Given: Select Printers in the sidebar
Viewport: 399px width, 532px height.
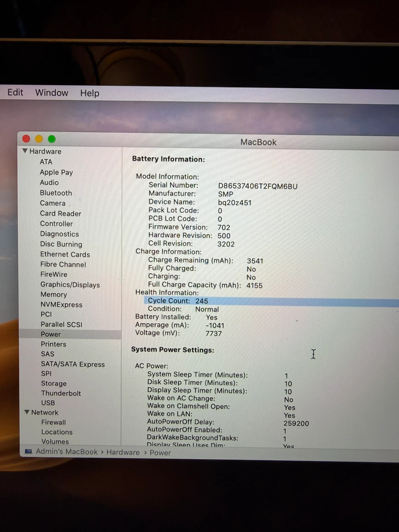Looking at the screenshot, I should point(54,344).
